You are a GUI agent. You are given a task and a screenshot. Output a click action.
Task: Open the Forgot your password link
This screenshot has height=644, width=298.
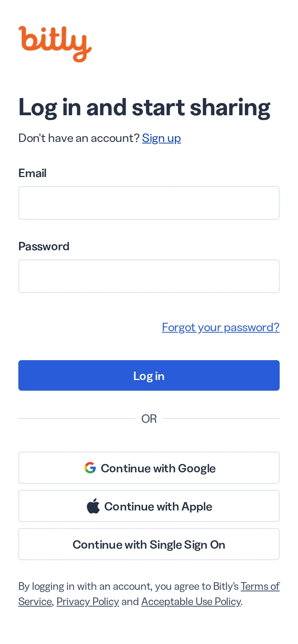[x=221, y=327]
